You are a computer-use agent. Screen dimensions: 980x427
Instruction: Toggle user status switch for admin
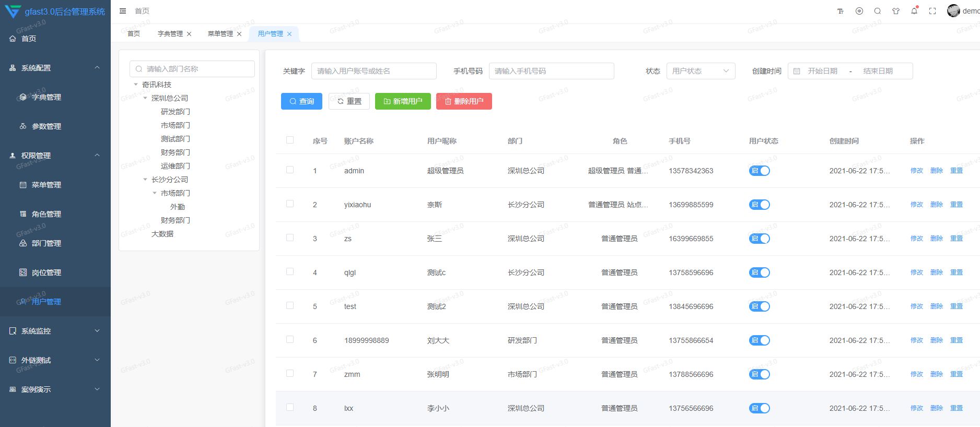[760, 171]
